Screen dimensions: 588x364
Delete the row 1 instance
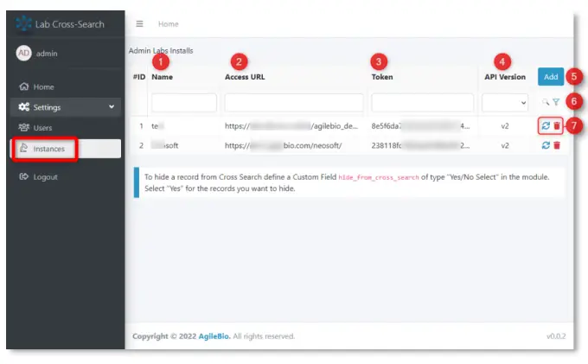[557, 126]
